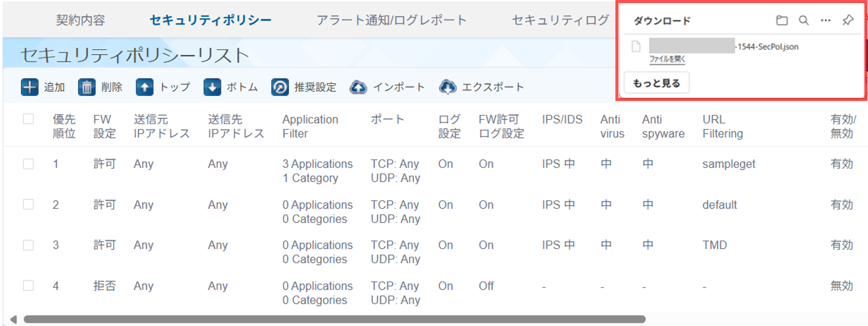
Task: Select the セキュリティポリシー tab
Action: pos(211,20)
